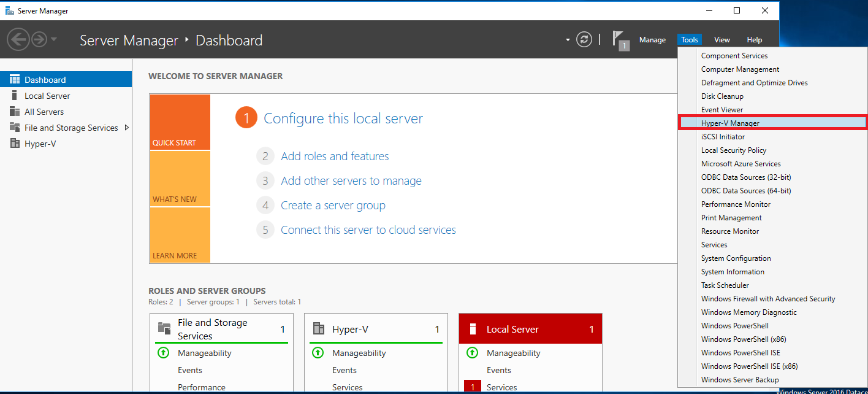Open the Hyper-V role tile header

(x=376, y=329)
